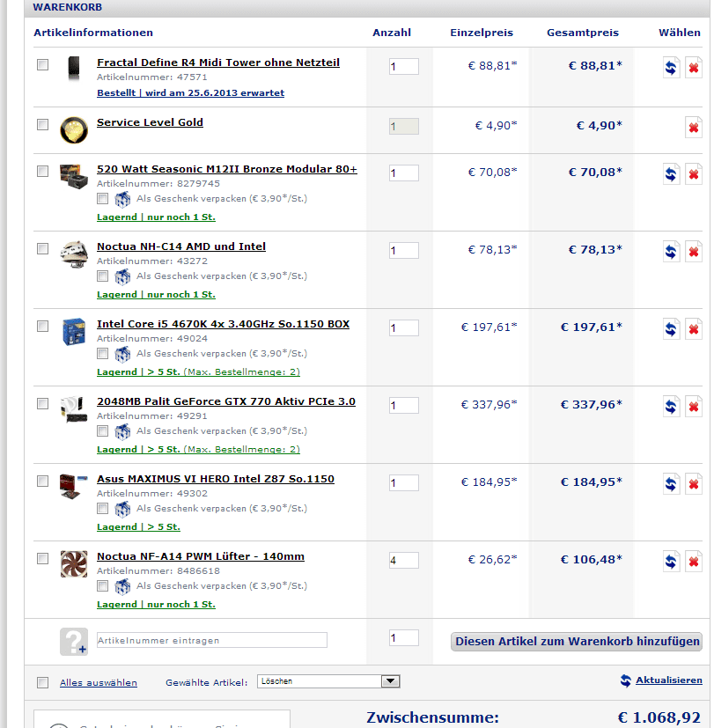714x728 pixels.
Task: Refresh the Noctua NH-C14 row
Action: point(671,252)
